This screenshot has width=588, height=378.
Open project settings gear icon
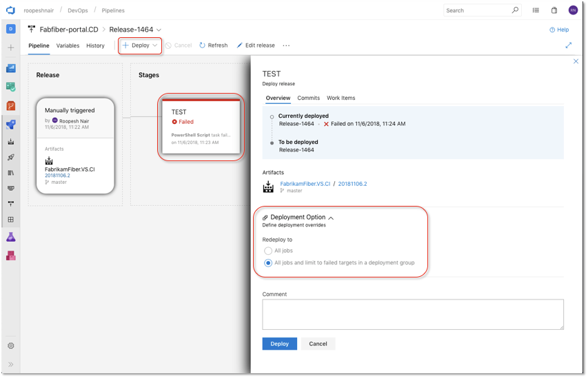[11, 346]
